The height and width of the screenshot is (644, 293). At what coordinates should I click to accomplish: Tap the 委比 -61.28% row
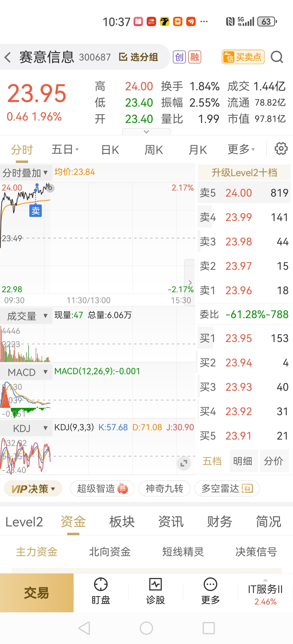(244, 314)
